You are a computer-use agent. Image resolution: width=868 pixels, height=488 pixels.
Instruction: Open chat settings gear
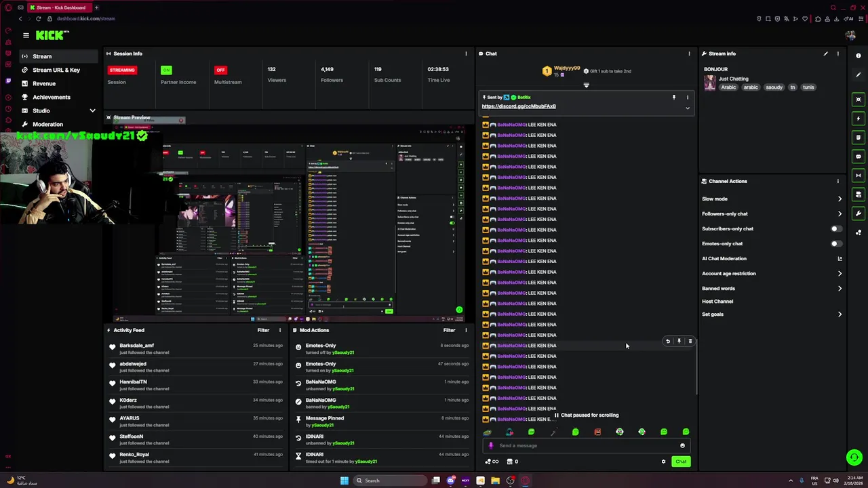663,462
